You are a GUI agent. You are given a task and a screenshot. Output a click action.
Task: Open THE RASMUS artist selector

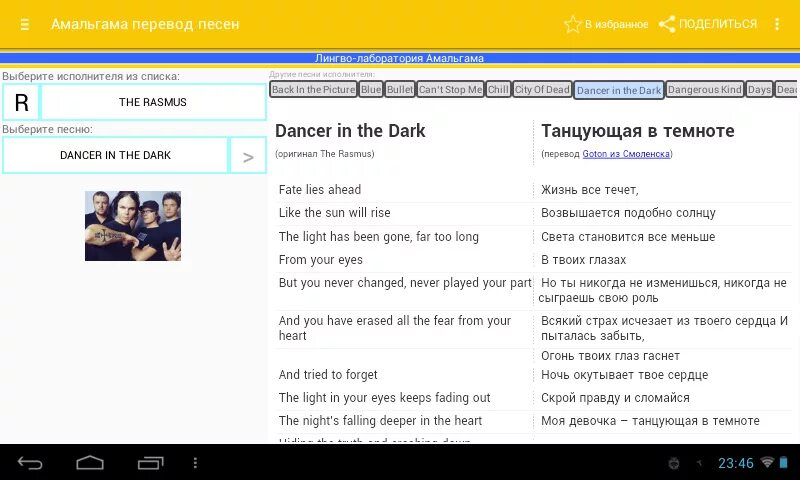153,102
